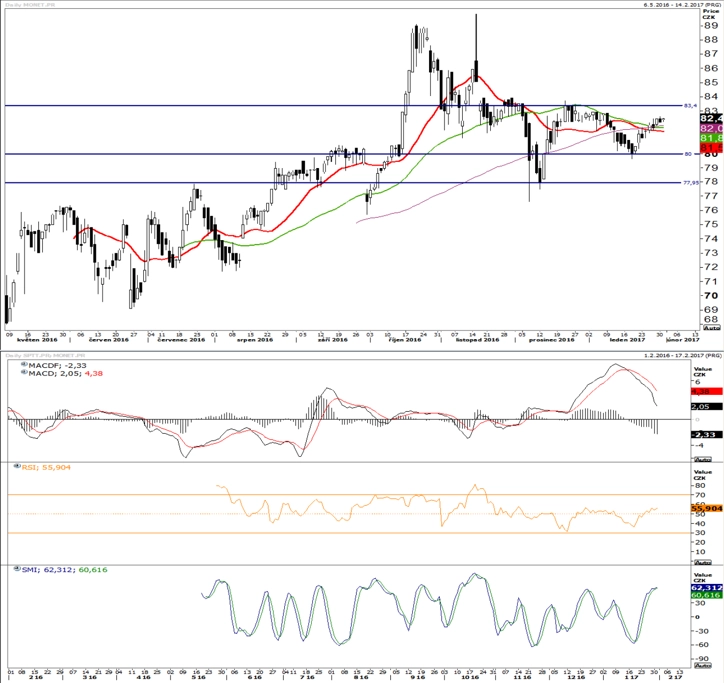Viewport: 724px width, 683px height.
Task: Toggle the MACD indicator eye icon
Action: (x=24, y=372)
